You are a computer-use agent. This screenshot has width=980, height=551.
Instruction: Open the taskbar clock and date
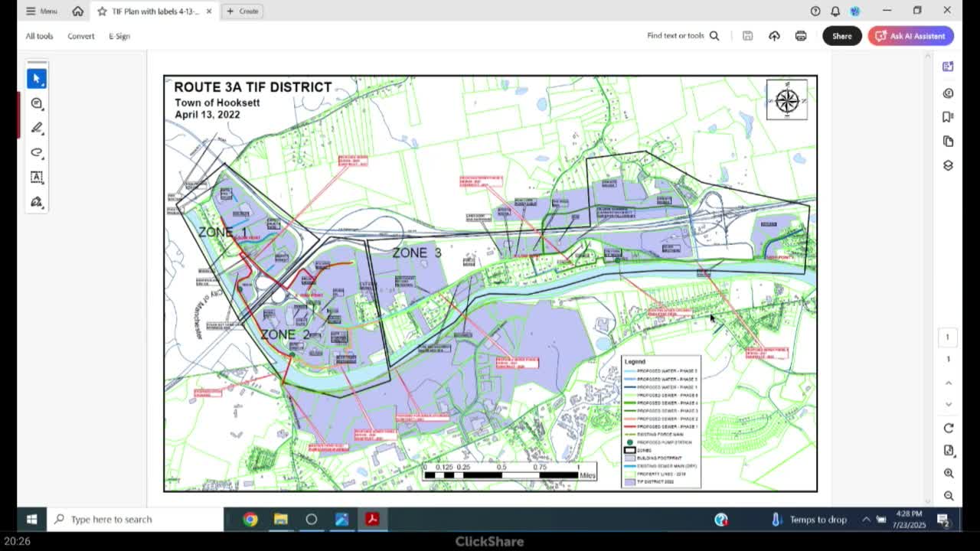[910, 519]
